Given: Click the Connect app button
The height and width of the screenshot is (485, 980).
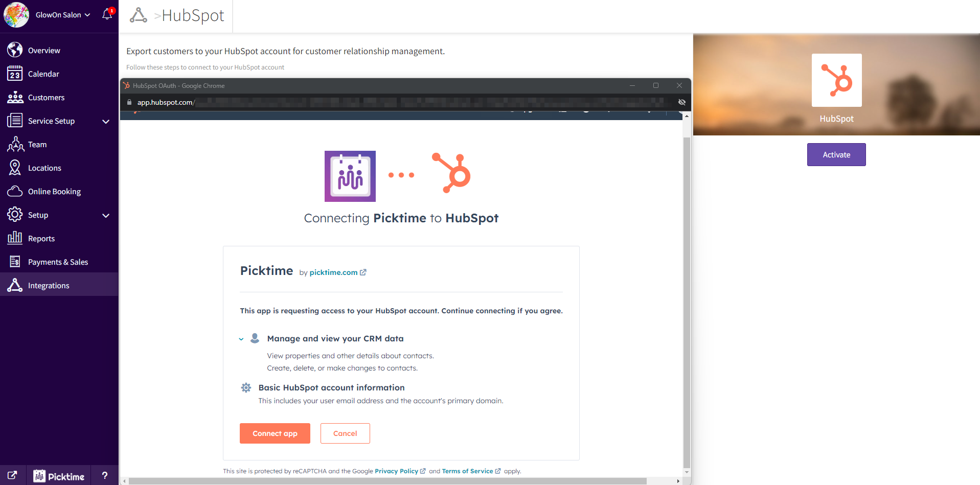Looking at the screenshot, I should [x=275, y=433].
